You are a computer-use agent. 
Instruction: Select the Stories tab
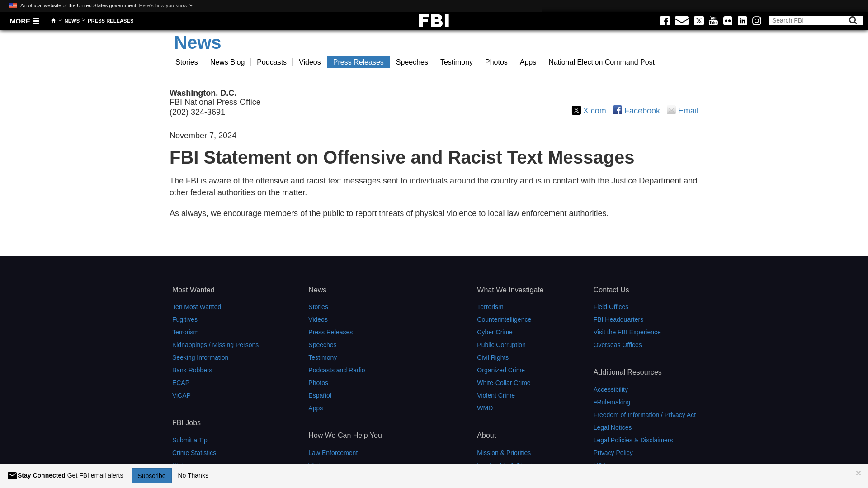(x=187, y=62)
